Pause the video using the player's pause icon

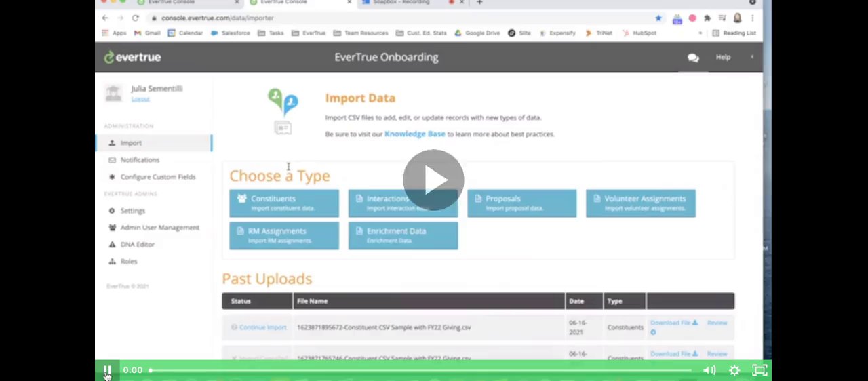coord(107,370)
